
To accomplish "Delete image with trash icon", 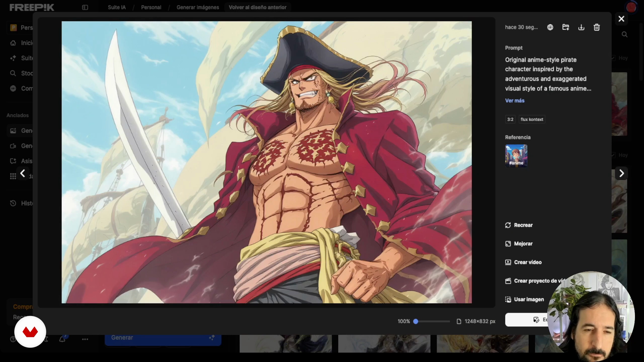I will click(597, 27).
